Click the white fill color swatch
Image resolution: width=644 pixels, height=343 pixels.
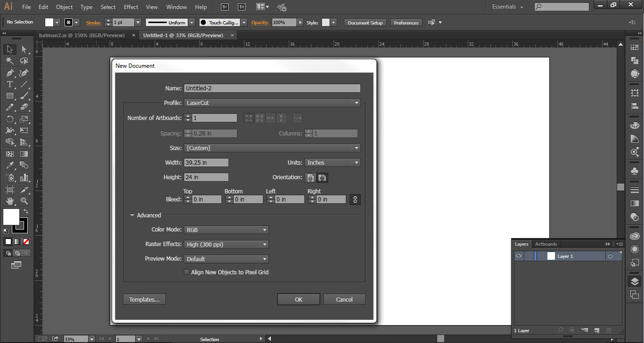11,218
